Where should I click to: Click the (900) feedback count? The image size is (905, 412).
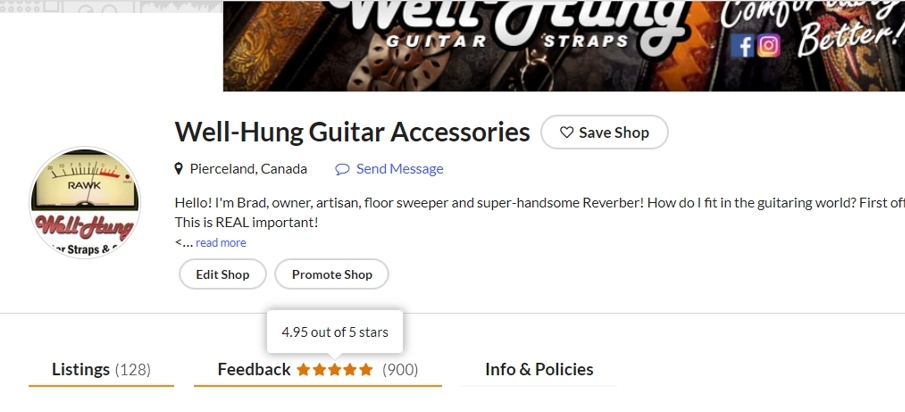(x=400, y=370)
